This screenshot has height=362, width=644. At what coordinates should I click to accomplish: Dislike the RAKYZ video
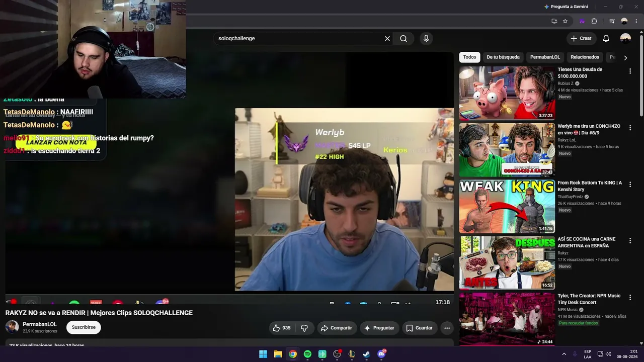click(304, 328)
